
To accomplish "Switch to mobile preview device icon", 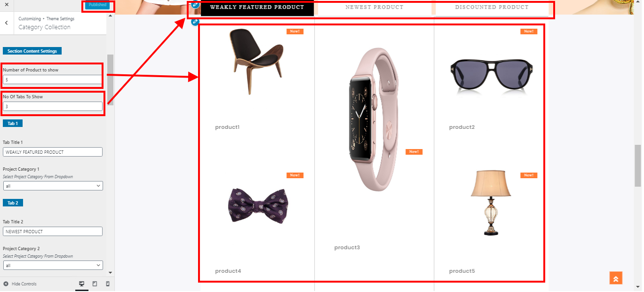I will pyautogui.click(x=107, y=284).
